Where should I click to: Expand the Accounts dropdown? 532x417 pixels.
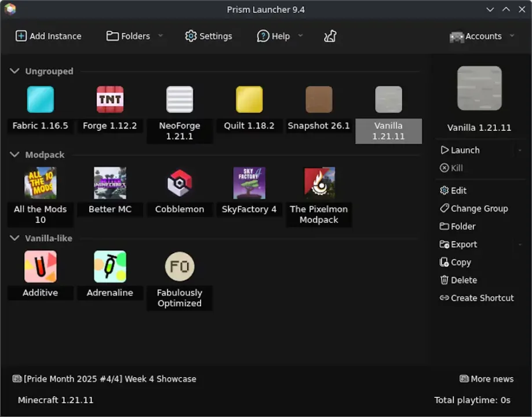(512, 36)
